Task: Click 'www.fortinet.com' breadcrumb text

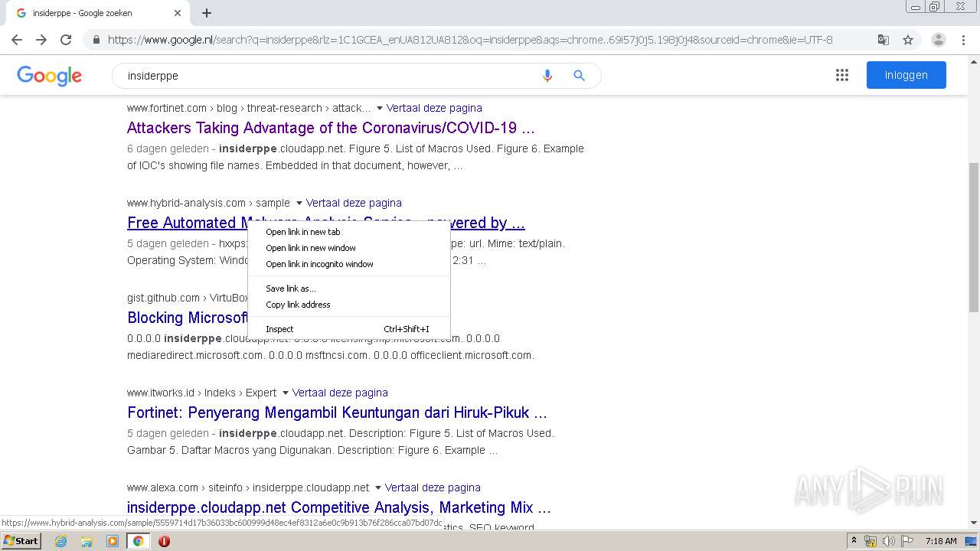Action: 167,108
